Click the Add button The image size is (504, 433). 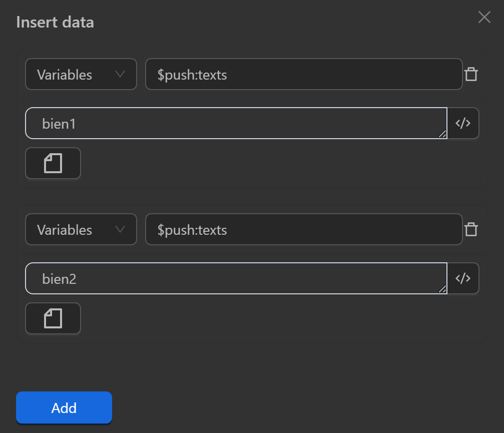[x=64, y=407]
